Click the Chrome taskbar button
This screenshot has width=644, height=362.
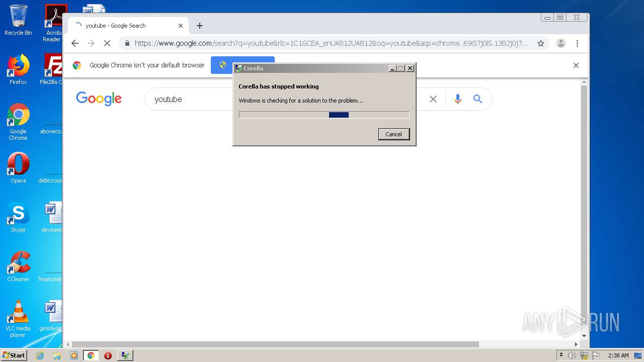coord(91,355)
